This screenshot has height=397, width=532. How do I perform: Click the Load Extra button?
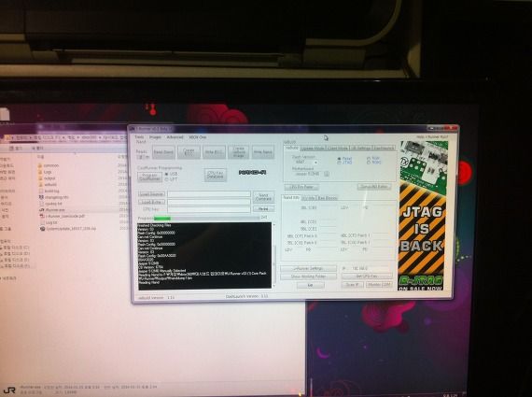click(151, 202)
